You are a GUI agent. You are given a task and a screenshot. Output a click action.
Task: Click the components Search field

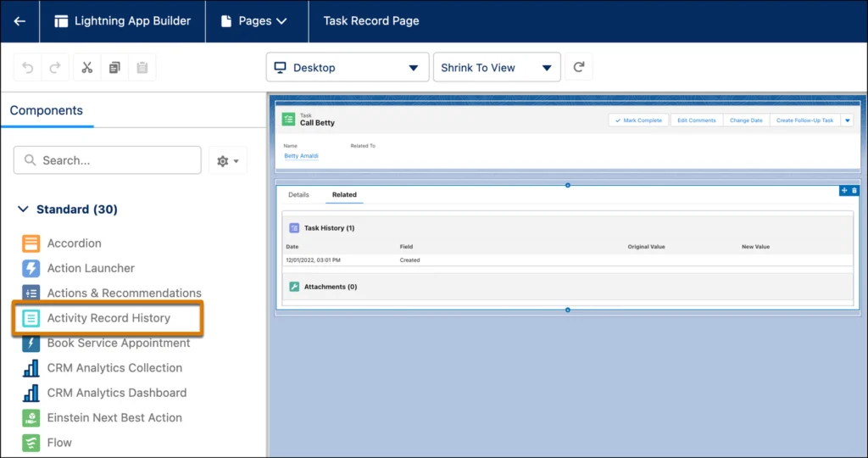(108, 160)
